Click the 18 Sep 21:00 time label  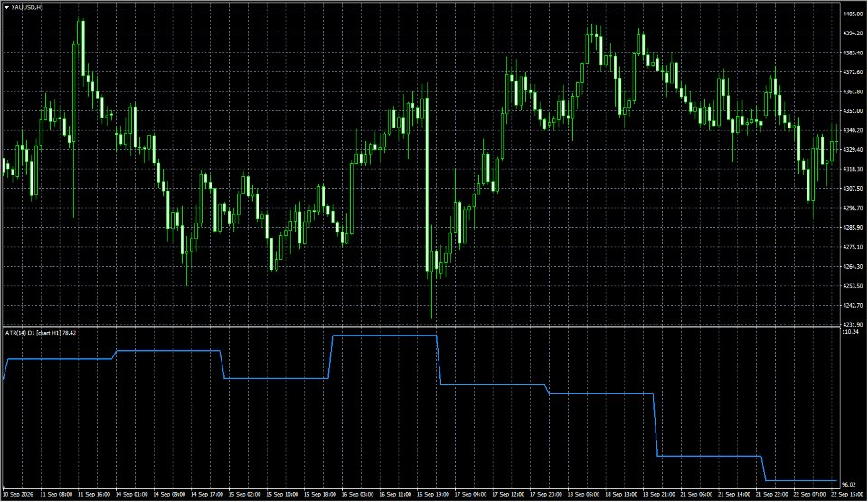659,494
